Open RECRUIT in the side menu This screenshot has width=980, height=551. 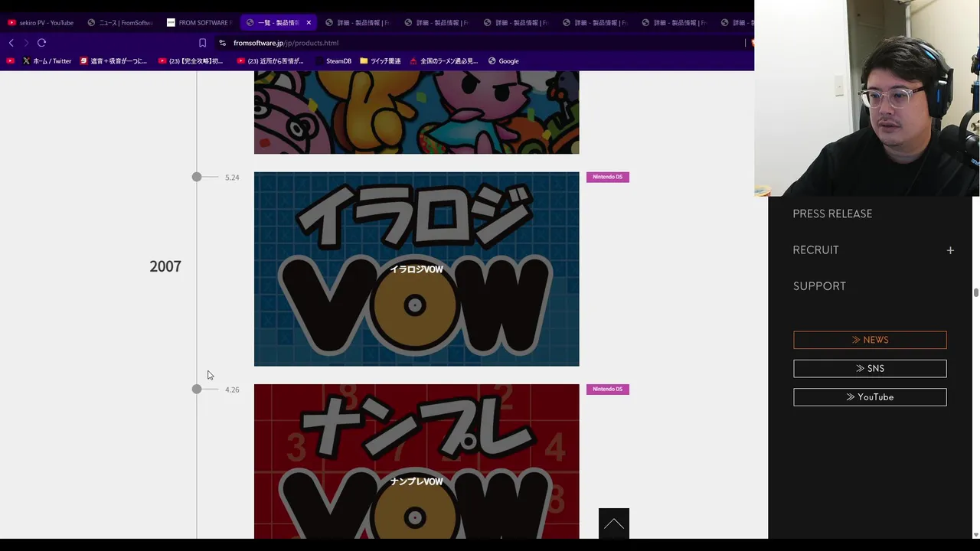815,250
